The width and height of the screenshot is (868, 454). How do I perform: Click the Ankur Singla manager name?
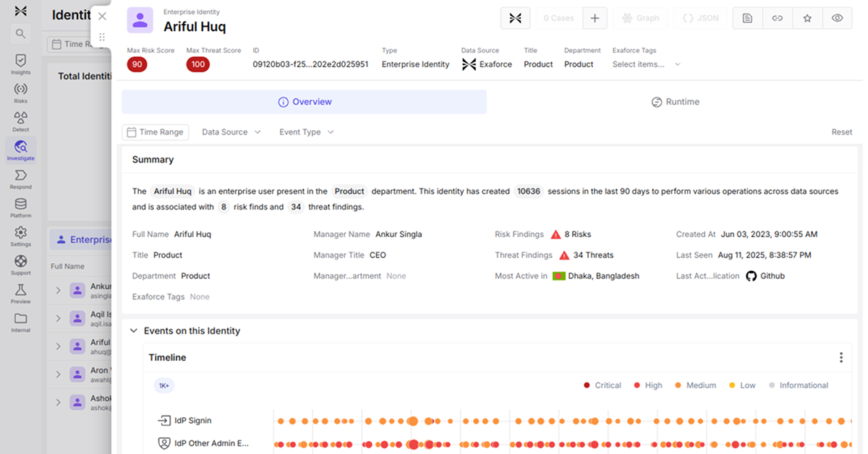[x=399, y=234]
